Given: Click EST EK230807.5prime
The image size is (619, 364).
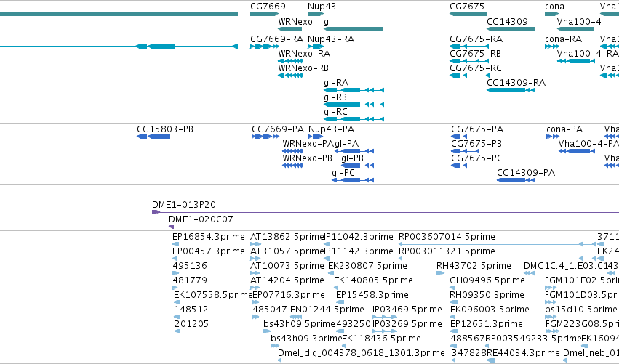Looking at the screenshot, I should 332,273.
